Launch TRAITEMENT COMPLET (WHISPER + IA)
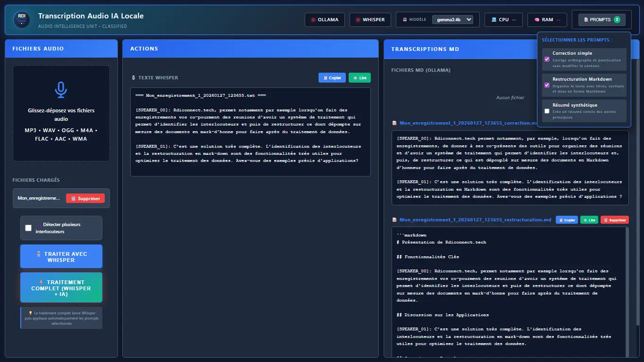644x362 pixels. tap(61, 288)
